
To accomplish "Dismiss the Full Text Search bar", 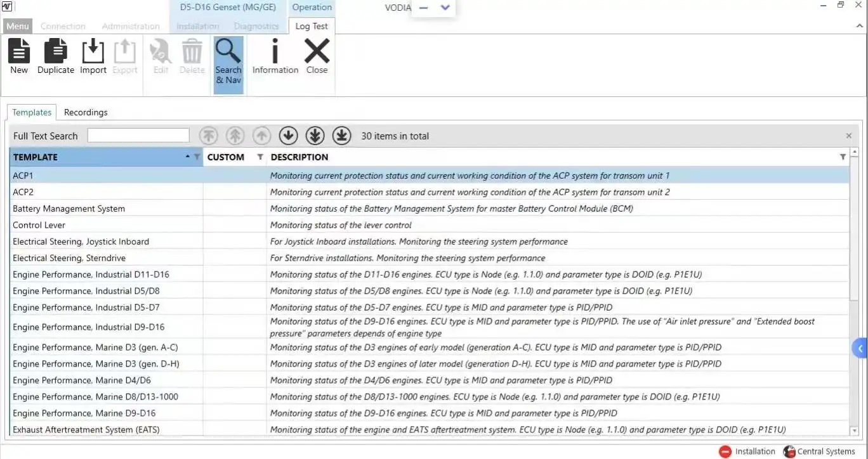I will pos(849,136).
